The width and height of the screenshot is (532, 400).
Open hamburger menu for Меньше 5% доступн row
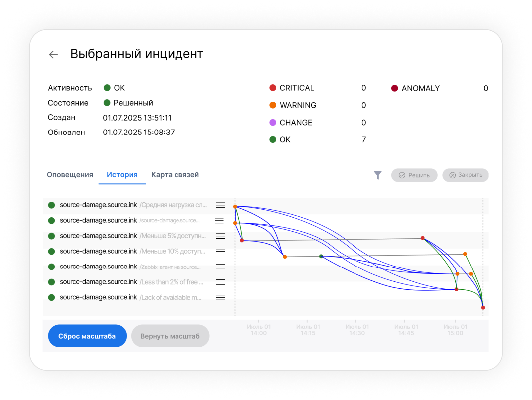[220, 236]
